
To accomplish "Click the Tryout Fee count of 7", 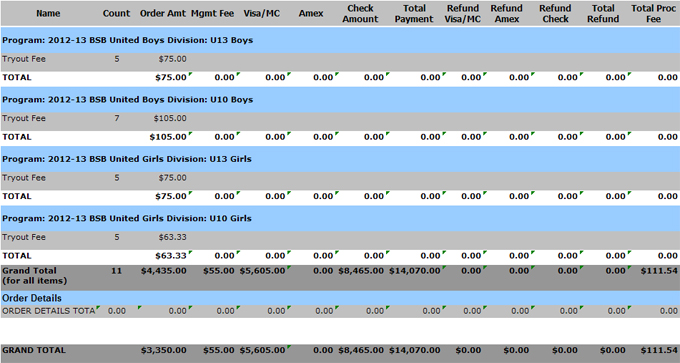I will click(117, 118).
